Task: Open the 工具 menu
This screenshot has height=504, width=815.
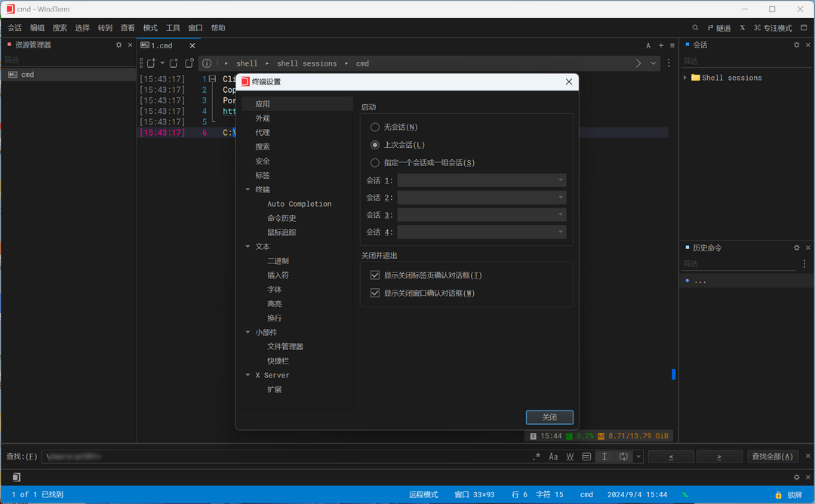Action: tap(172, 27)
